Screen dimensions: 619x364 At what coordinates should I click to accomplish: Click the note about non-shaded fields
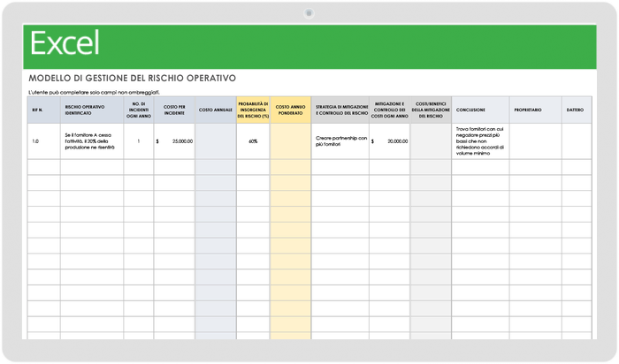pyautogui.click(x=94, y=92)
